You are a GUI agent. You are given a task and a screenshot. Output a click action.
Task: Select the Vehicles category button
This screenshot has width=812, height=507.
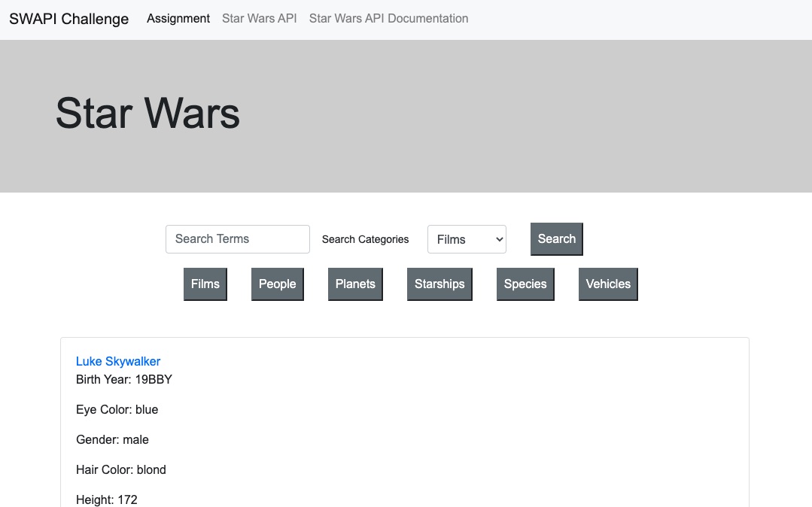pos(607,284)
